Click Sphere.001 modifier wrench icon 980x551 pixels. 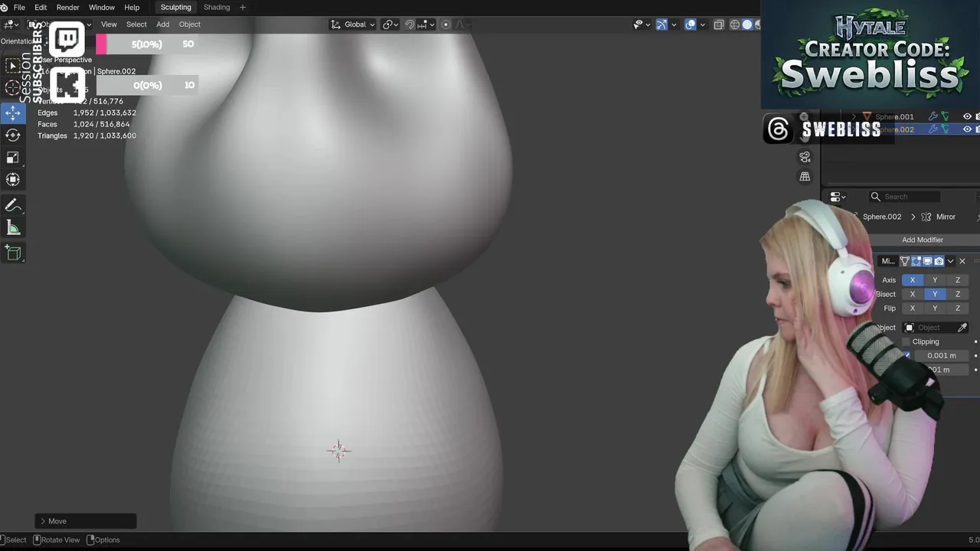click(x=933, y=117)
